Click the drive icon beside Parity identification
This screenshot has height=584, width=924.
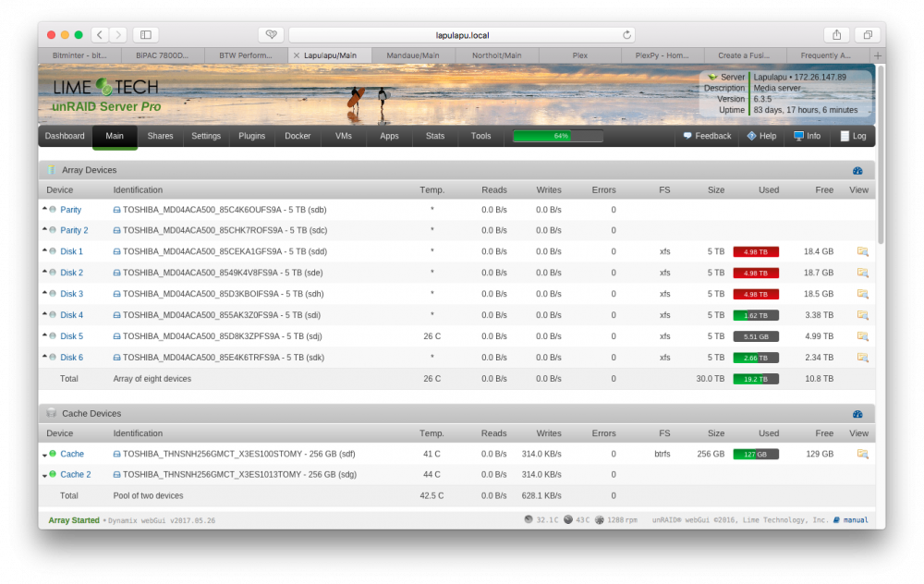116,210
